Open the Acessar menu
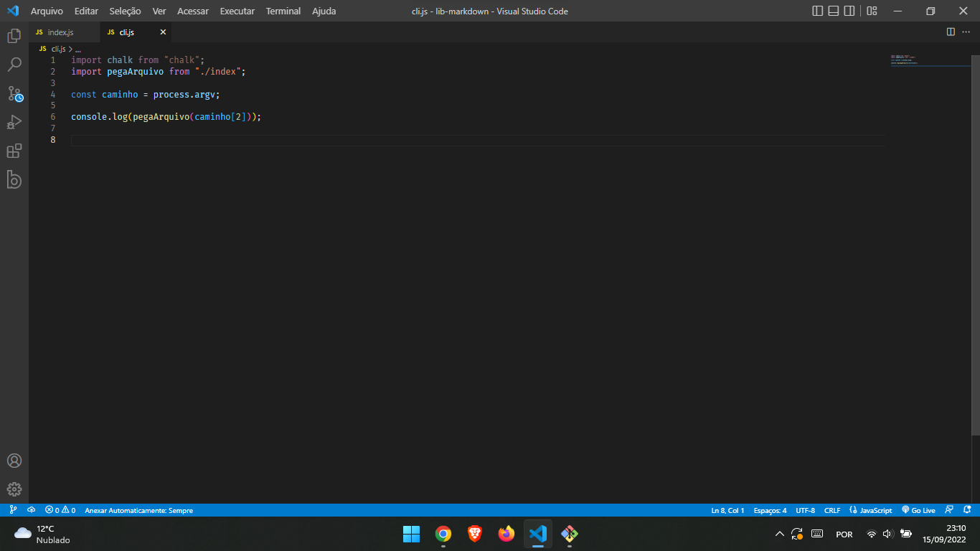 coord(193,11)
